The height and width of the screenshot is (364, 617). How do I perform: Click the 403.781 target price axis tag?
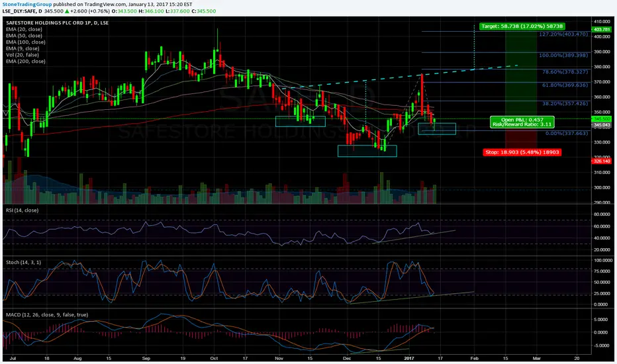click(x=602, y=30)
